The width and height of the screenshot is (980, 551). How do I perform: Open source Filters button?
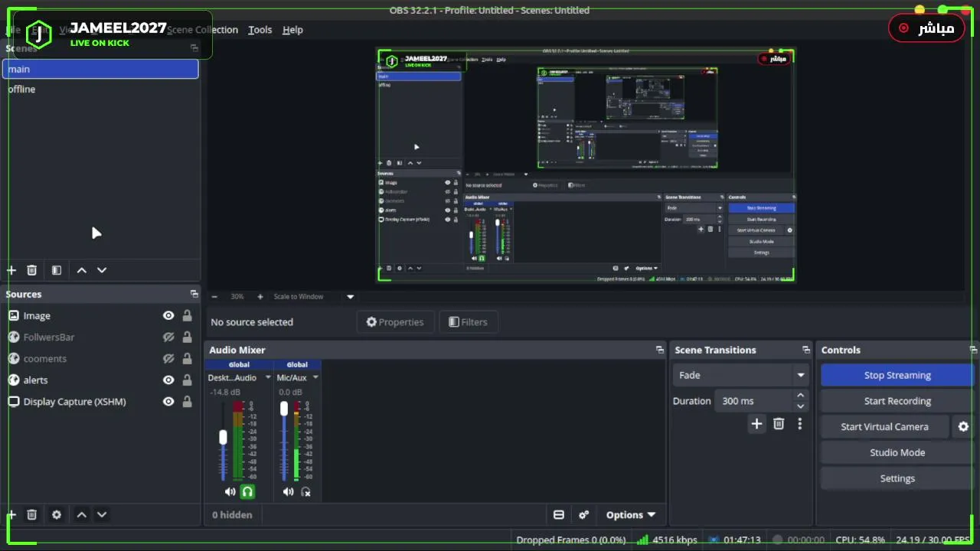pyautogui.click(x=468, y=322)
